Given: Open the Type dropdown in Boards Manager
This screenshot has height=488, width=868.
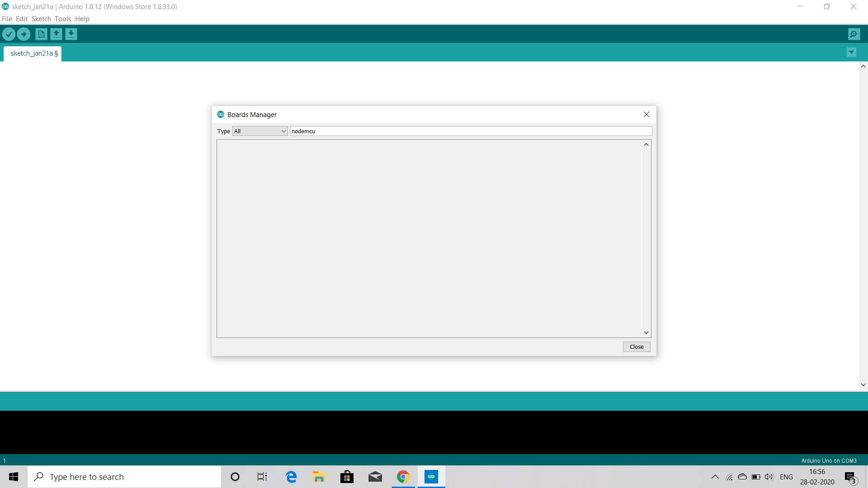Looking at the screenshot, I should pyautogui.click(x=260, y=131).
